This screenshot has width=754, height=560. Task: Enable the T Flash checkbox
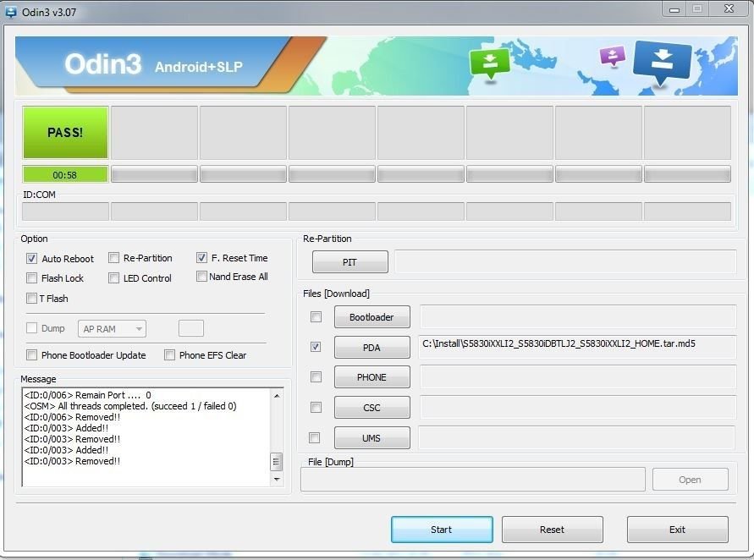tap(32, 298)
